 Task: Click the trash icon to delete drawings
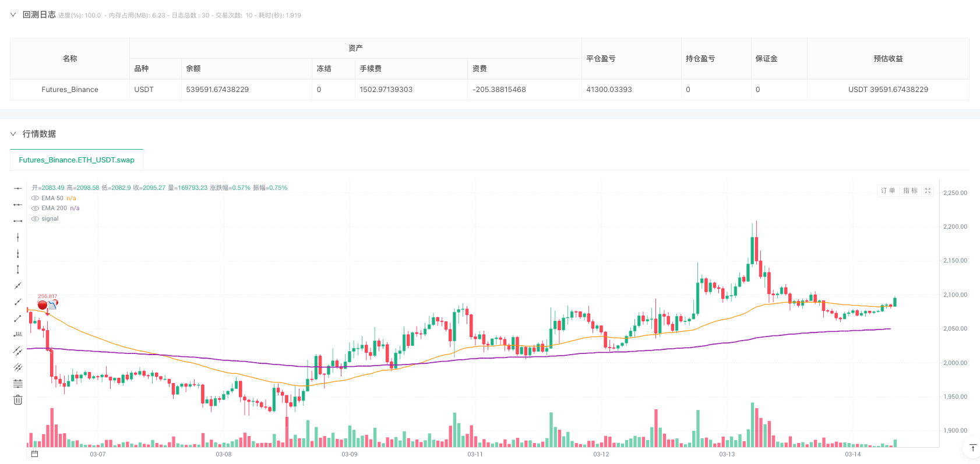[x=18, y=399]
